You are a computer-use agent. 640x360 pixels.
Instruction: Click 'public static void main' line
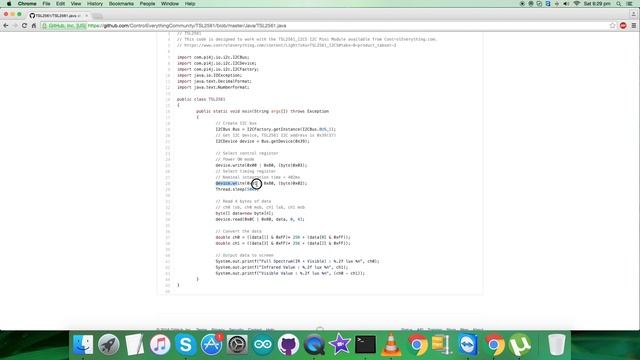pyautogui.click(x=262, y=111)
